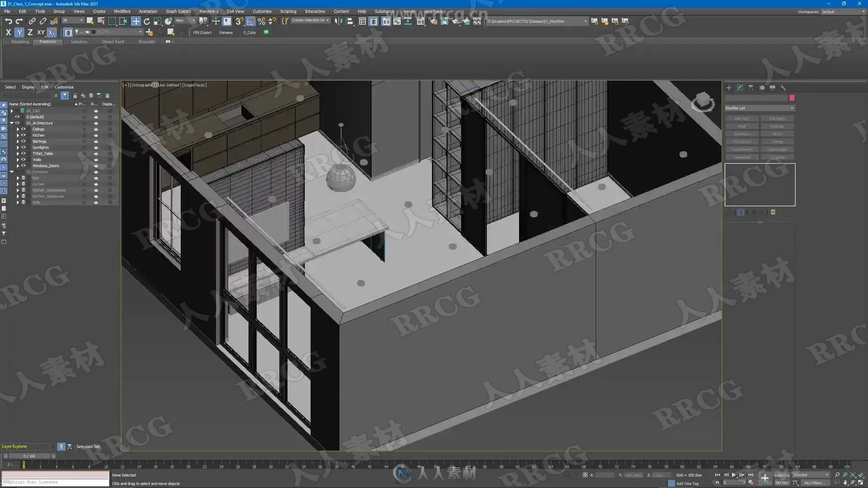Click the FBX Export button
Viewport: 868px width, 488px height.
[202, 33]
